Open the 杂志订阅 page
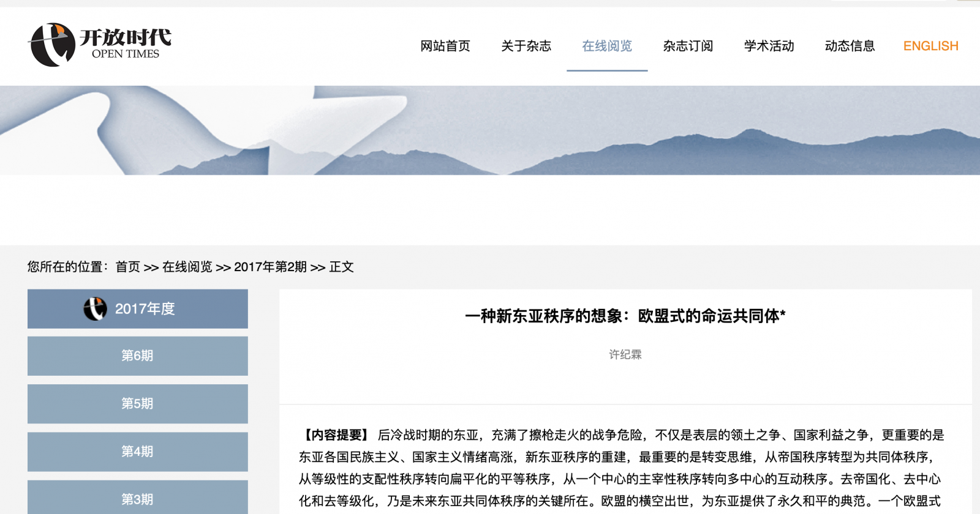The image size is (980, 514). (x=687, y=46)
